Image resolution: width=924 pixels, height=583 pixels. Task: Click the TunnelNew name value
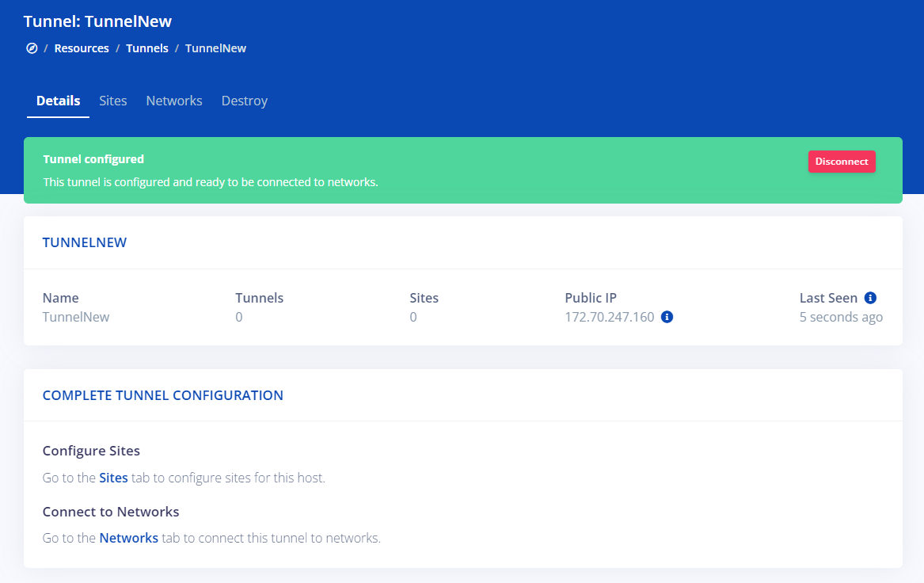(76, 317)
